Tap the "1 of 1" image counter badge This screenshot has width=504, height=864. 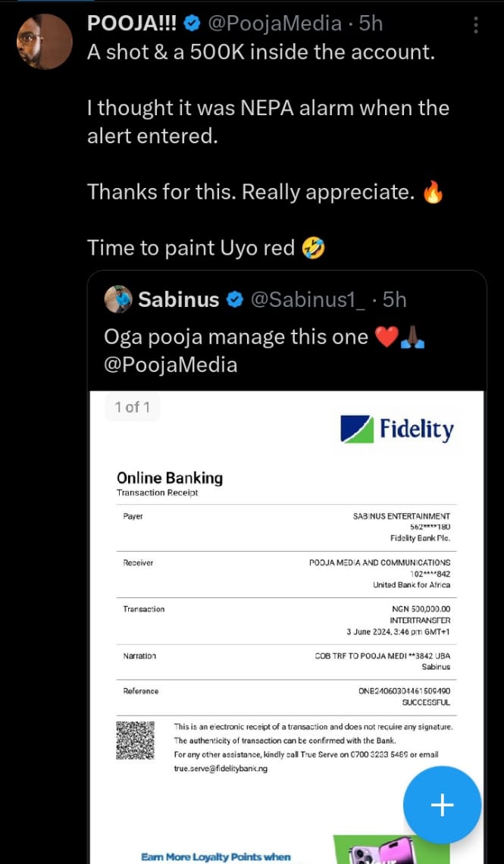click(x=132, y=407)
